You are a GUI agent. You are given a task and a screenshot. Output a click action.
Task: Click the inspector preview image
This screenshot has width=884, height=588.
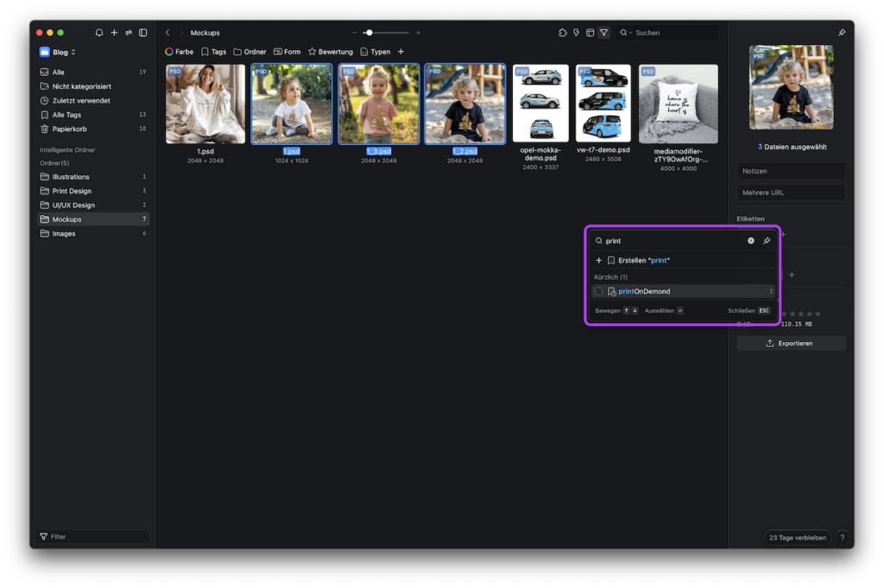(792, 87)
